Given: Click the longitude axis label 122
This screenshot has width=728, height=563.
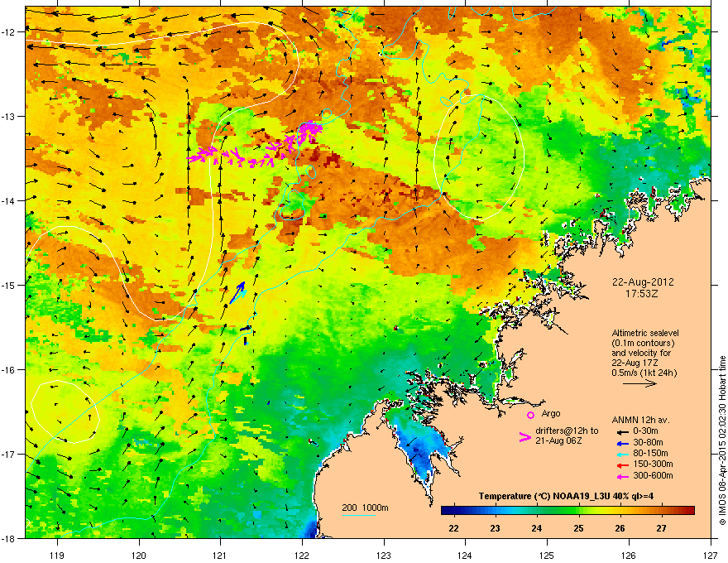Looking at the screenshot, I should (x=302, y=555).
